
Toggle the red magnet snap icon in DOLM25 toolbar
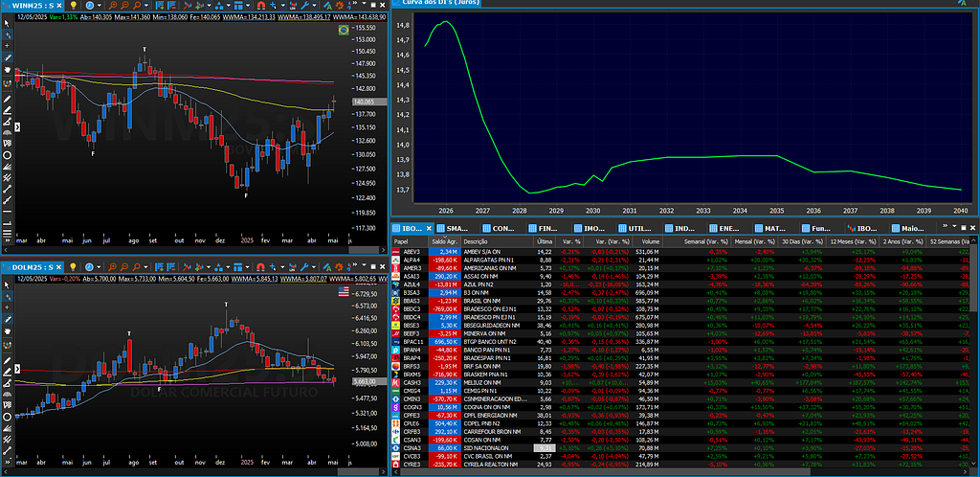tap(261, 266)
